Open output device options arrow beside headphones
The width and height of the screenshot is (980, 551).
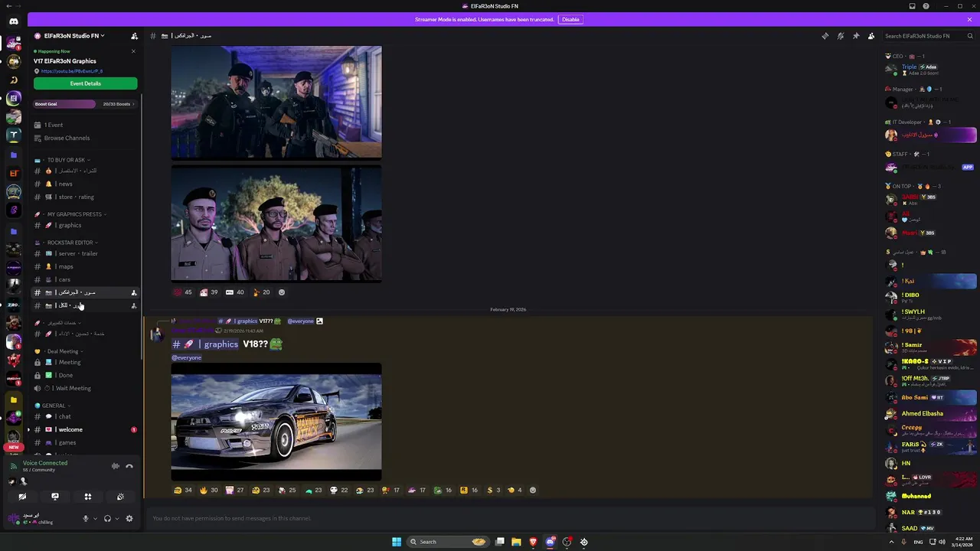point(117,518)
